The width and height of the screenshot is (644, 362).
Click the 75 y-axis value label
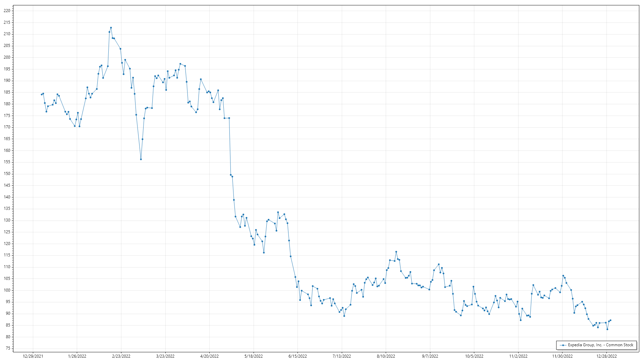click(x=8, y=349)
